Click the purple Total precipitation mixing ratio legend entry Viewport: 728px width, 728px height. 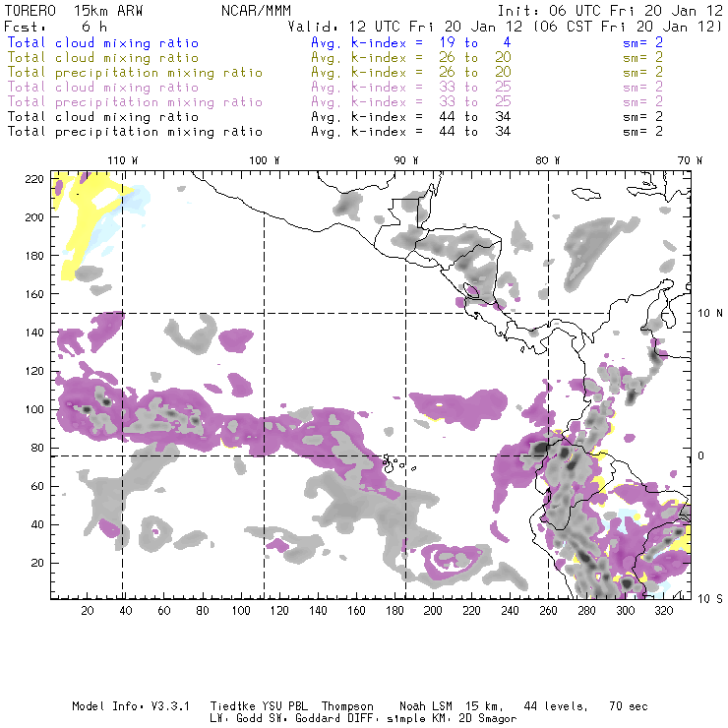(135, 102)
